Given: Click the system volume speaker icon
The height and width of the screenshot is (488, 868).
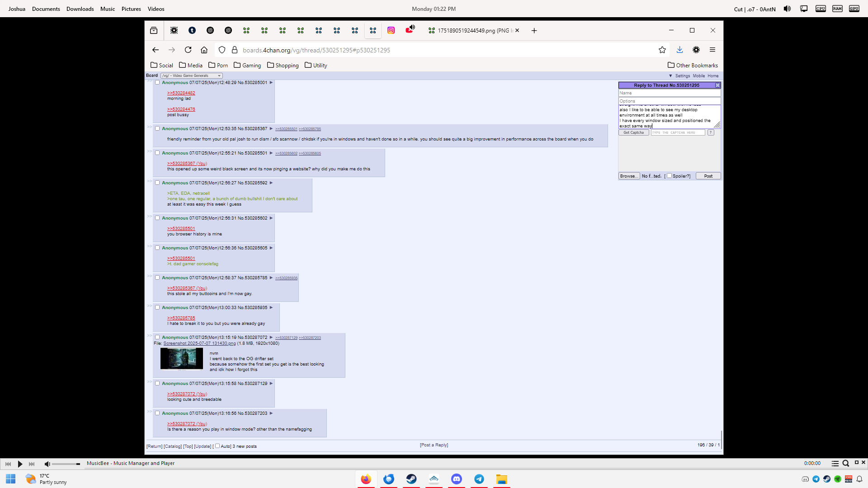Looking at the screenshot, I should tap(788, 9).
